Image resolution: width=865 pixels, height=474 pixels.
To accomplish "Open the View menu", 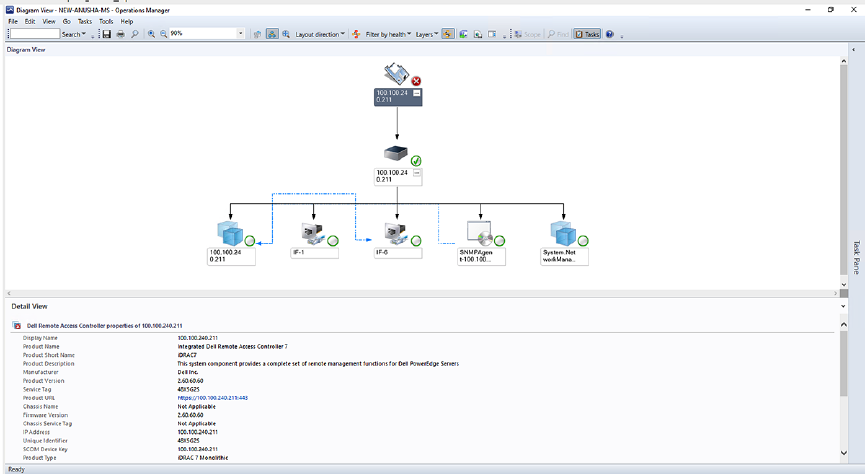I will tap(49, 22).
